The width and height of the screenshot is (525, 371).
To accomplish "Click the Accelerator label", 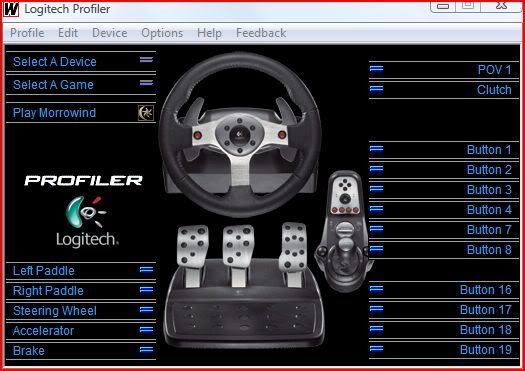I will pyautogui.click(x=43, y=331).
